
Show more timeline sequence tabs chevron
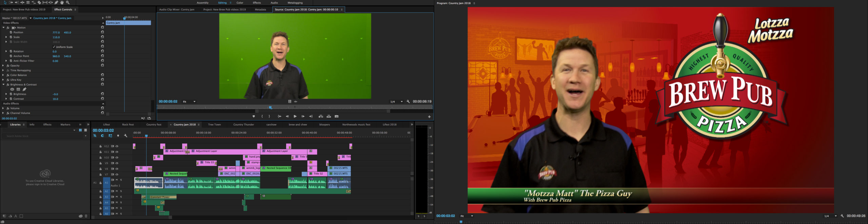coord(412,124)
